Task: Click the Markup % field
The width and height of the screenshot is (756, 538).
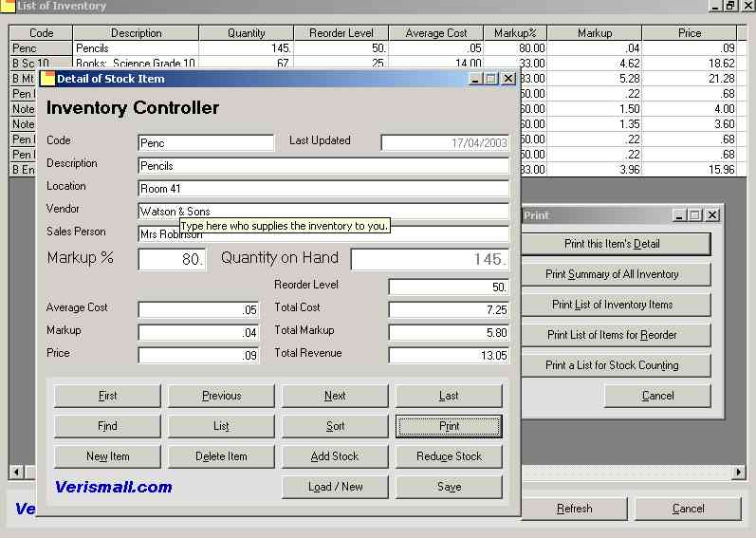Action: coord(172,259)
